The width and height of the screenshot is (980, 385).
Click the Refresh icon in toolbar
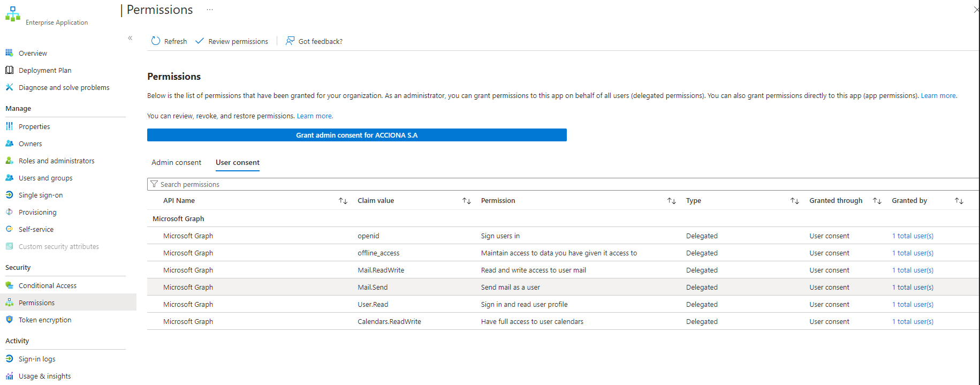[x=156, y=41]
